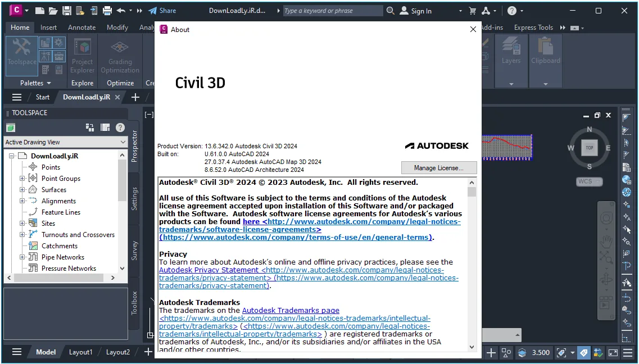Select the vertical Settings tab in Toolspace
639x364 pixels.
click(x=134, y=199)
